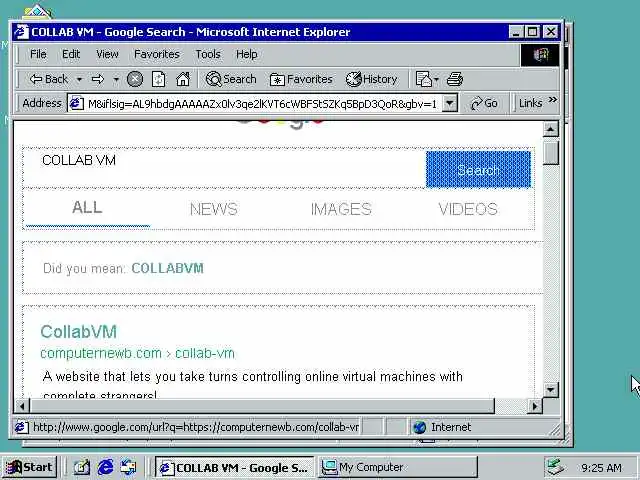Select the ALL results tab

87,208
